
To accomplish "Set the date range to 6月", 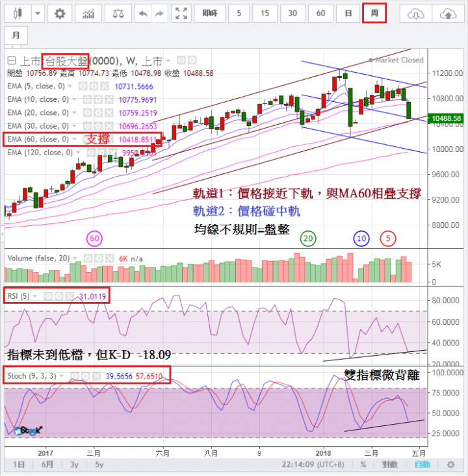I will pyautogui.click(x=47, y=464).
